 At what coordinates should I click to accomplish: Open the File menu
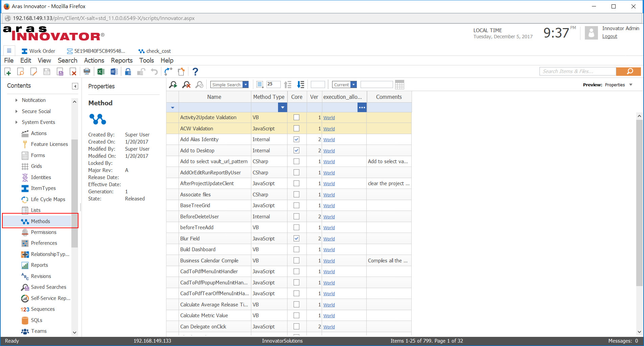(9, 60)
